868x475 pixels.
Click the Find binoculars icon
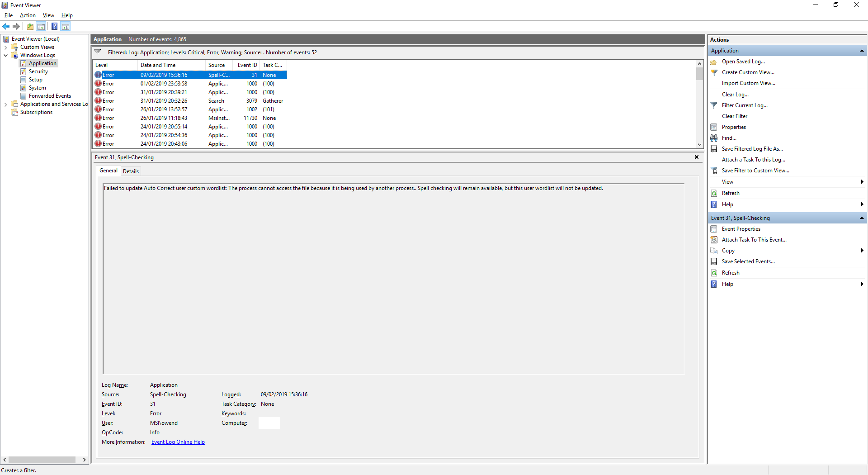(x=714, y=138)
